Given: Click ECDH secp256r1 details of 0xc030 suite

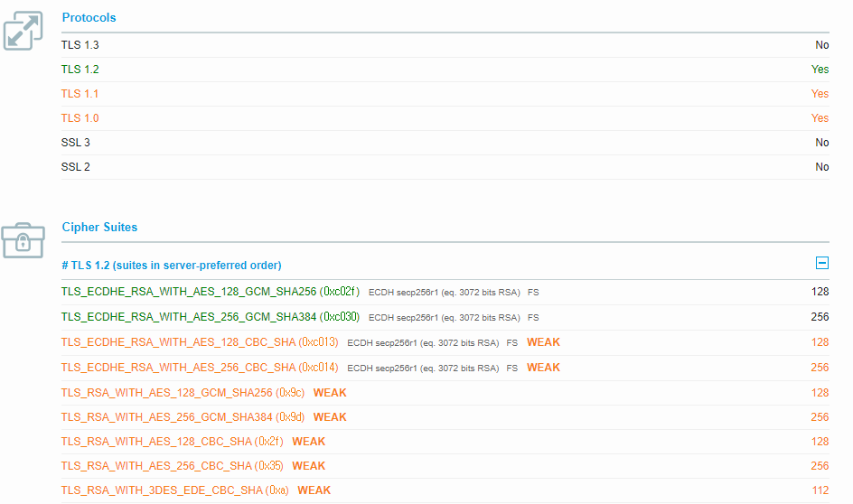Looking at the screenshot, I should 445,318.
